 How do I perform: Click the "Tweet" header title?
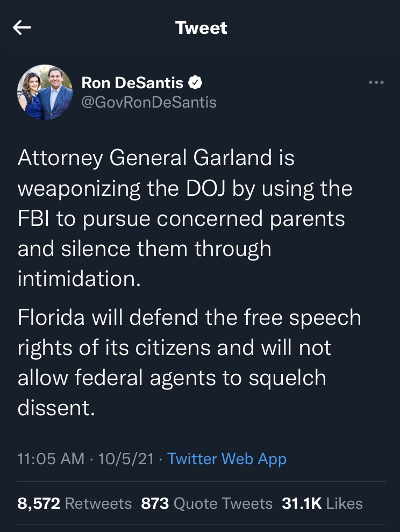pyautogui.click(x=201, y=28)
